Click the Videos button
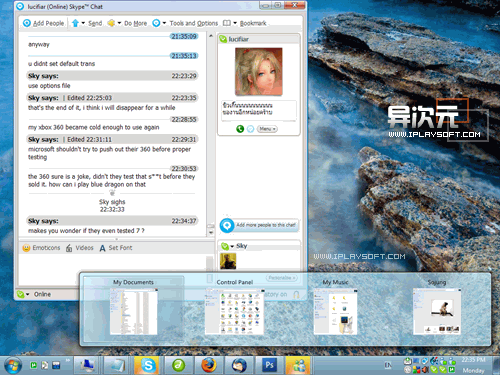This screenshot has height=375, width=500. (79, 248)
